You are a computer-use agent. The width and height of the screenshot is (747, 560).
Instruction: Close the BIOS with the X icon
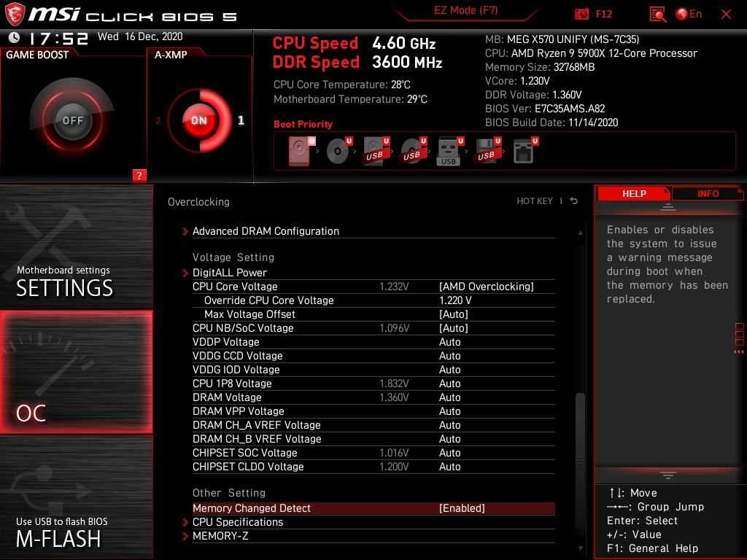coord(726,15)
